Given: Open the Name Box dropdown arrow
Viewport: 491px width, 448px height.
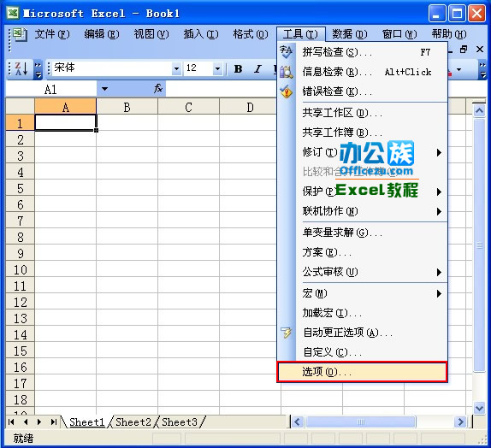Looking at the screenshot, I should [104, 89].
